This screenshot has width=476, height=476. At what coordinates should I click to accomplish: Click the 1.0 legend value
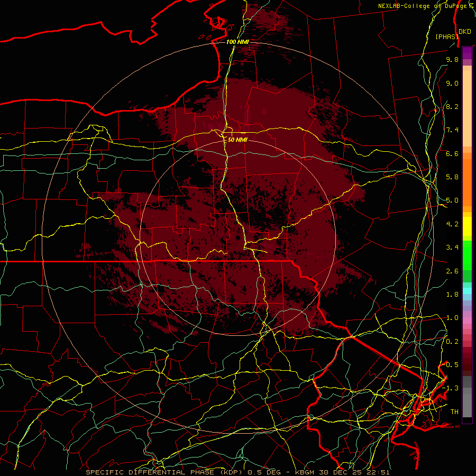coord(452,318)
